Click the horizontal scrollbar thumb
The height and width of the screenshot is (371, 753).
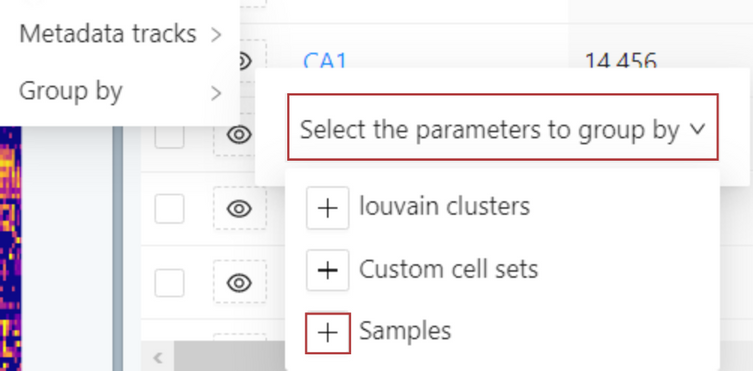pyautogui.click(x=230, y=357)
